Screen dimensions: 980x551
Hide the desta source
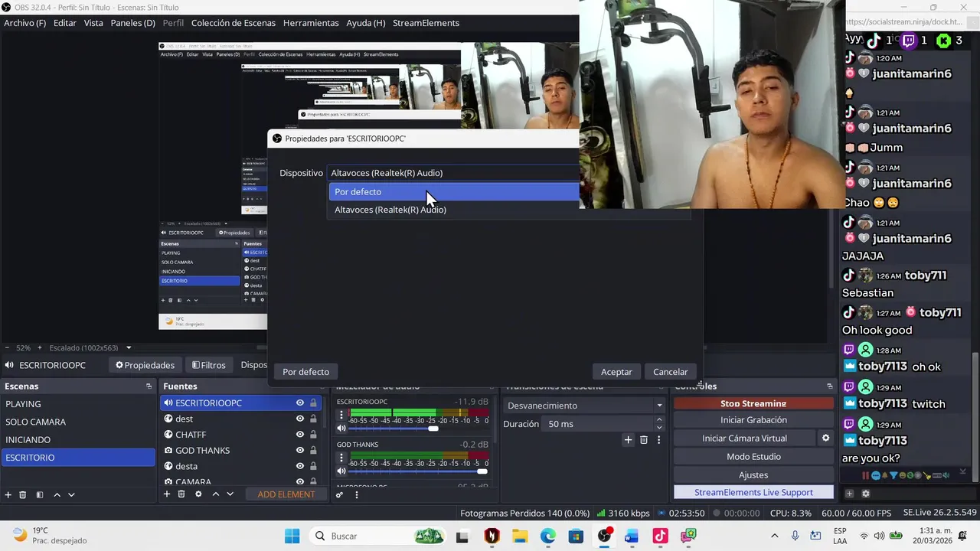click(x=300, y=466)
